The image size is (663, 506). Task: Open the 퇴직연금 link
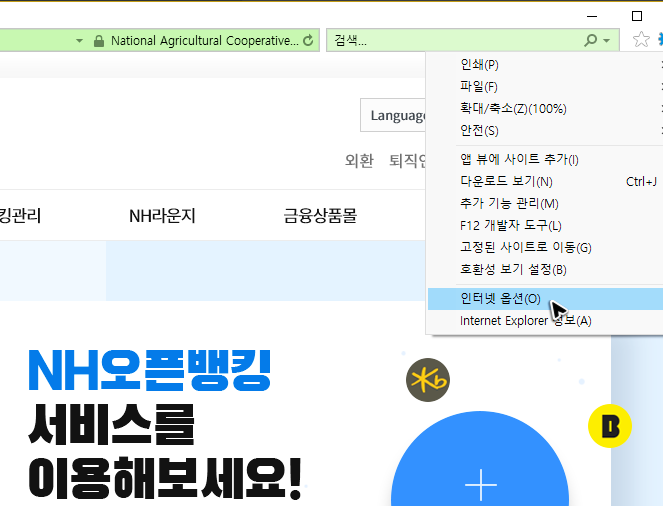[408, 161]
